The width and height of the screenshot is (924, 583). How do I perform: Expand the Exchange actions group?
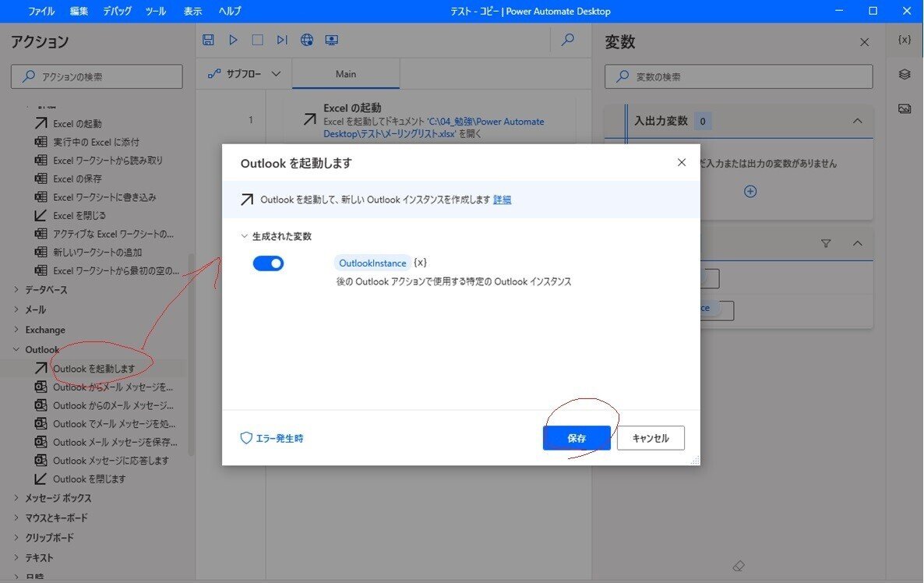click(x=15, y=329)
